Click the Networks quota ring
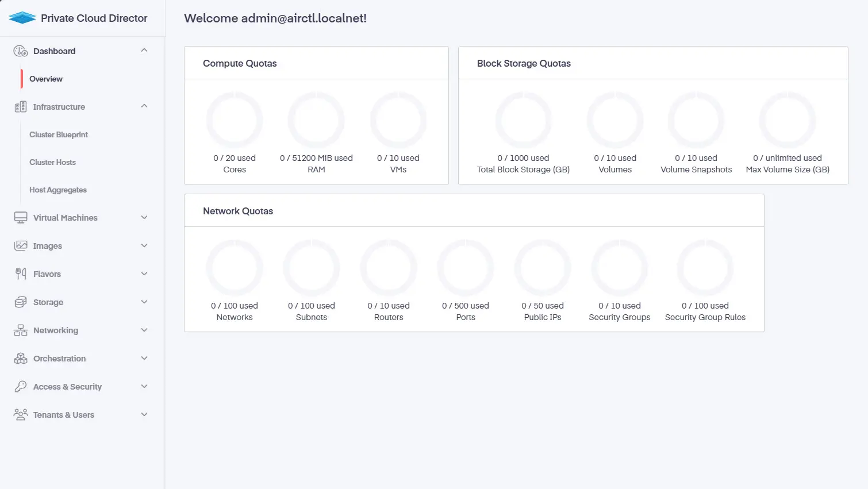Screen dimensions: 868x489 [x=235, y=268]
